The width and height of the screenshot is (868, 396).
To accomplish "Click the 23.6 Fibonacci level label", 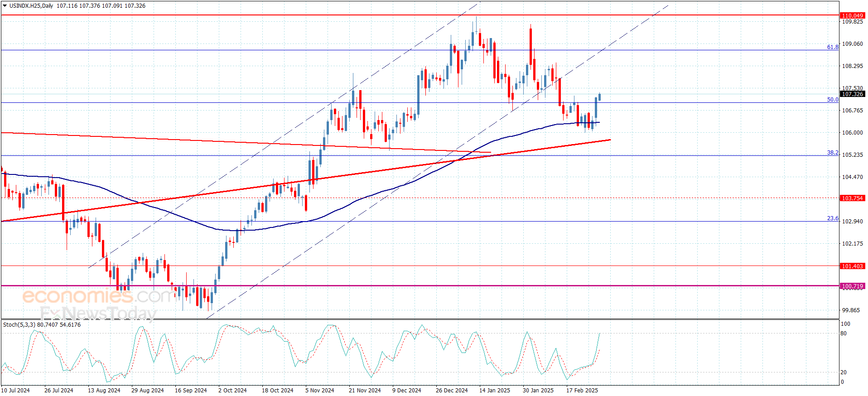I will (x=833, y=218).
